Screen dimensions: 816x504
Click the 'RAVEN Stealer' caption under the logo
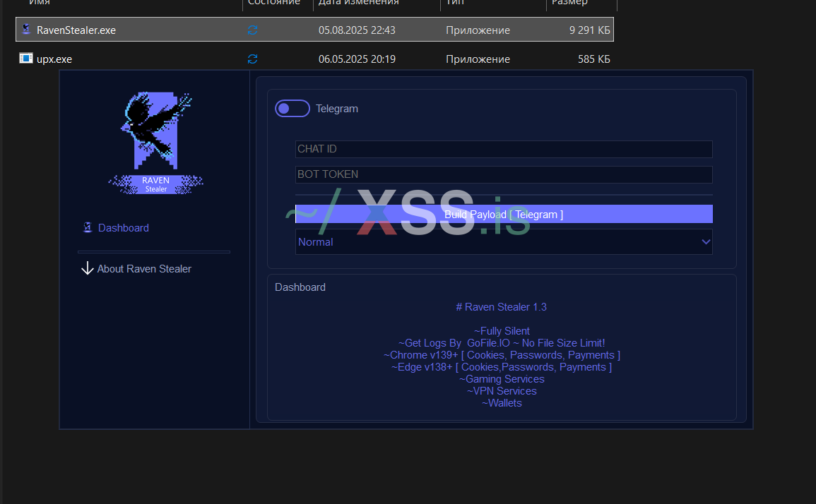[155, 184]
